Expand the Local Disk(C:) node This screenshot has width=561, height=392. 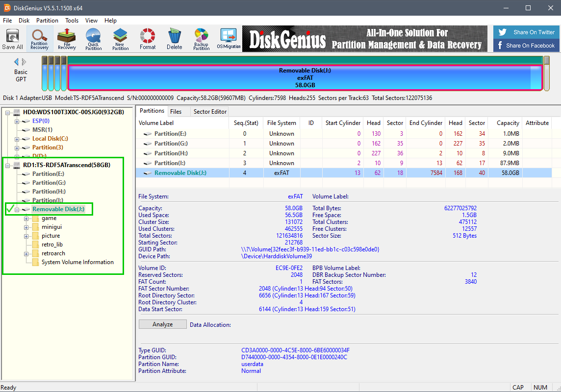click(17, 139)
